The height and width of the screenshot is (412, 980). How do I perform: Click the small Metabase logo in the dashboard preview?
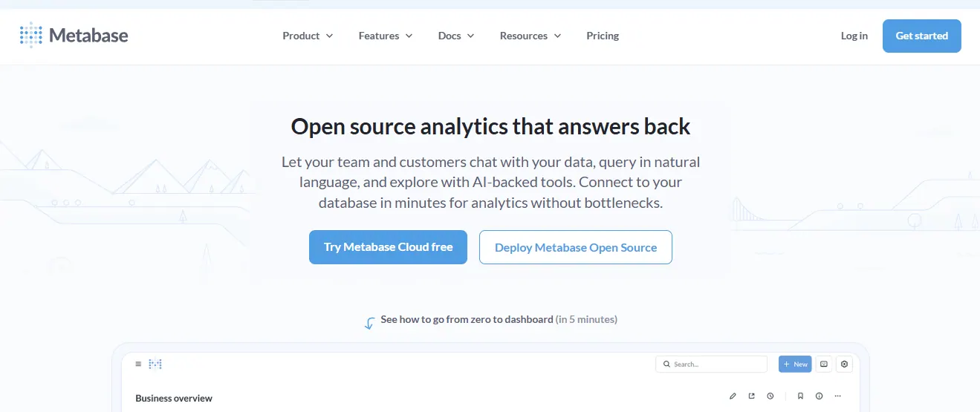155,364
